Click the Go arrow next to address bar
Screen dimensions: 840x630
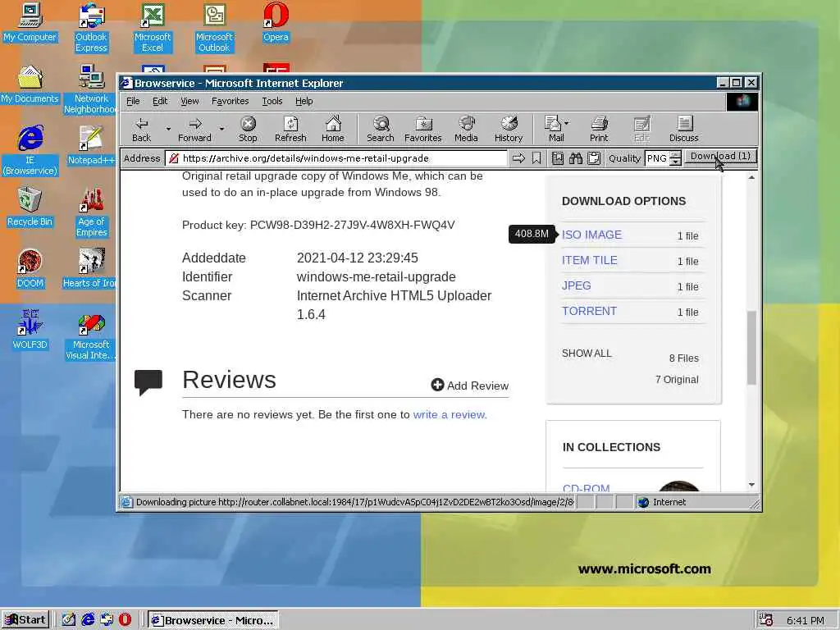pos(518,158)
